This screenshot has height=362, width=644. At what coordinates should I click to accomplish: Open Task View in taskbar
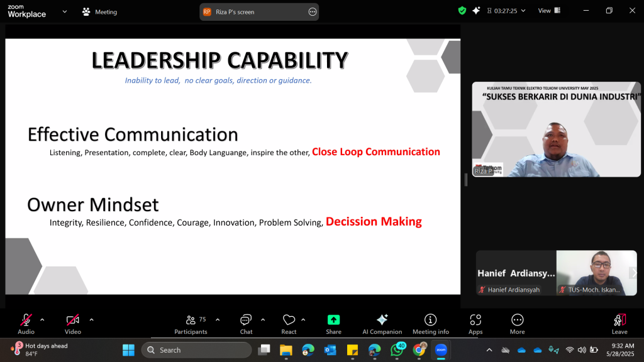264,350
